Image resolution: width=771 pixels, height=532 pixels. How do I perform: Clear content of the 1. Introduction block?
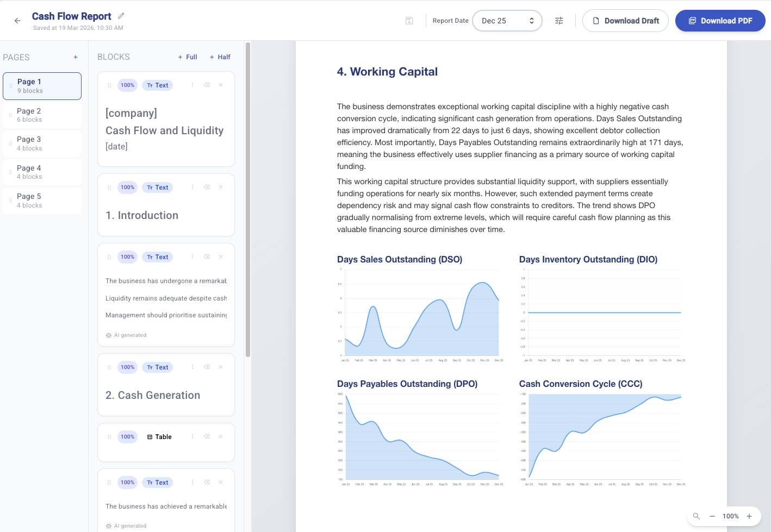(x=207, y=187)
